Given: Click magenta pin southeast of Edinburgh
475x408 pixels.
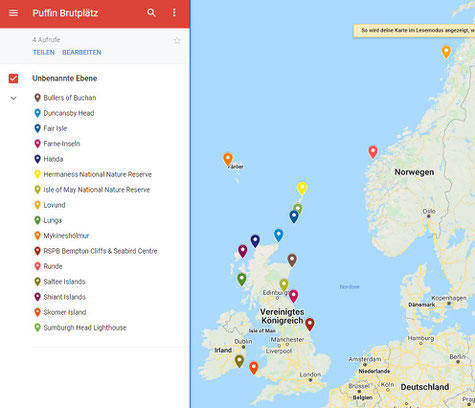Looking at the screenshot, I should pyautogui.click(x=293, y=295).
